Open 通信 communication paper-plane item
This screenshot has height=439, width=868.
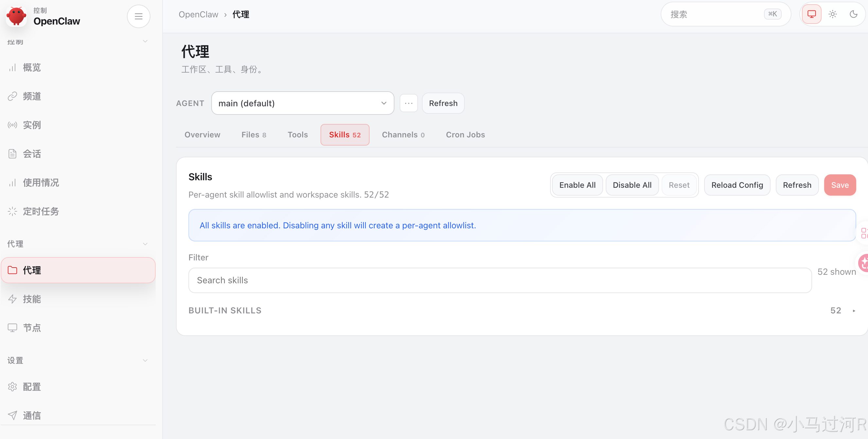tap(32, 415)
